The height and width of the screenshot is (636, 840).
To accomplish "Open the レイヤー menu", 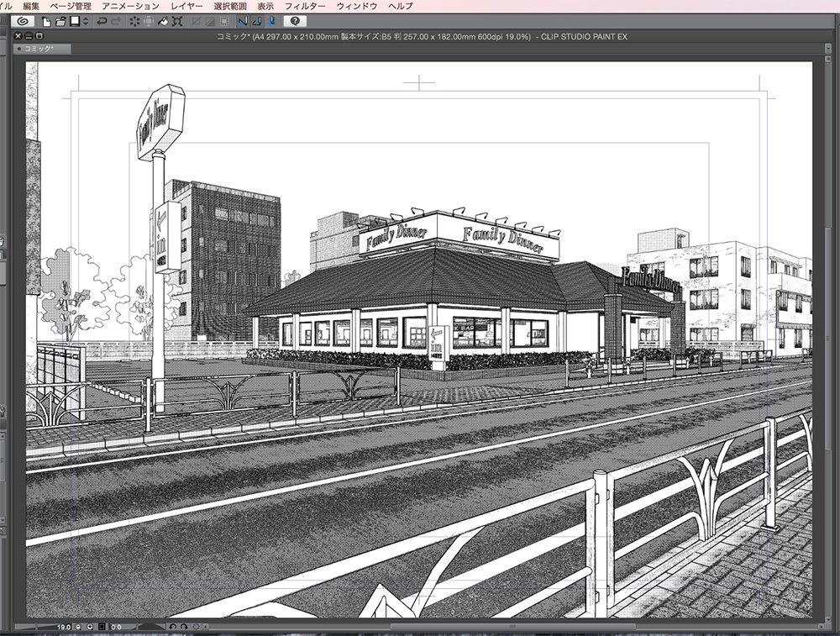I will pyautogui.click(x=187, y=6).
